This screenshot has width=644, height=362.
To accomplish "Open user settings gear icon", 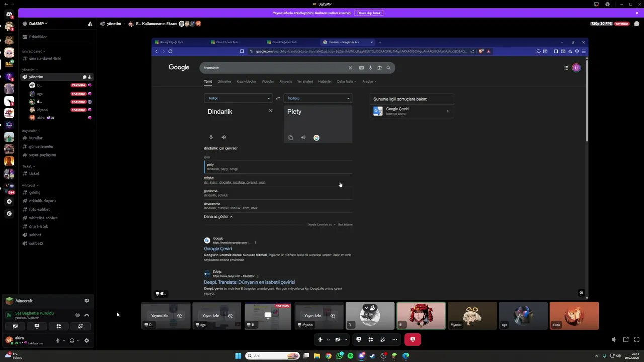I will [x=87, y=341].
